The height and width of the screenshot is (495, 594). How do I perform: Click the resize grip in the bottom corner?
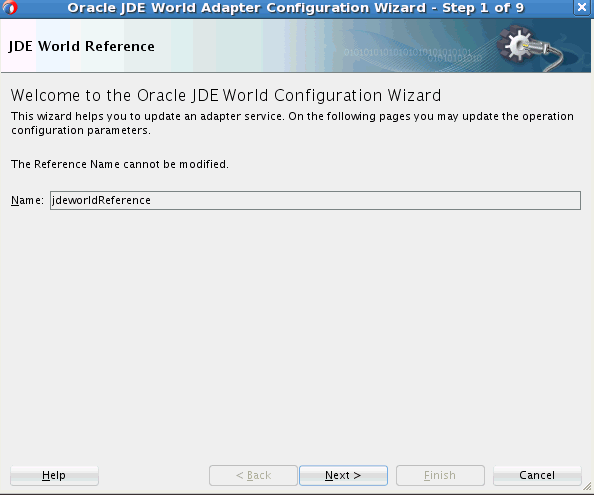[x=587, y=486]
